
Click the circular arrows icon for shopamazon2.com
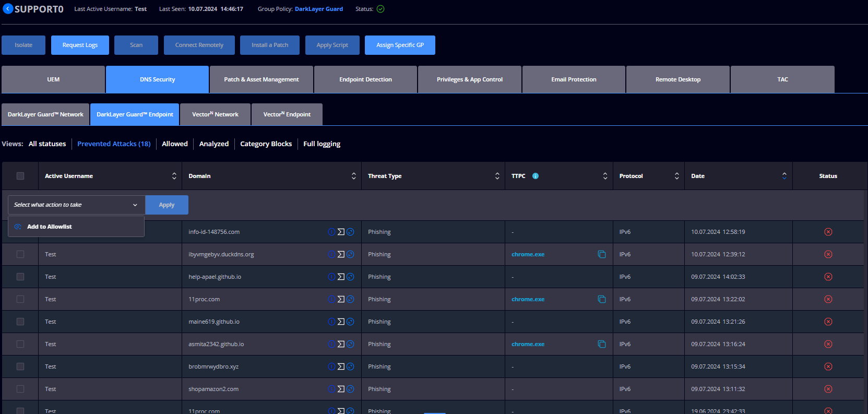point(350,389)
